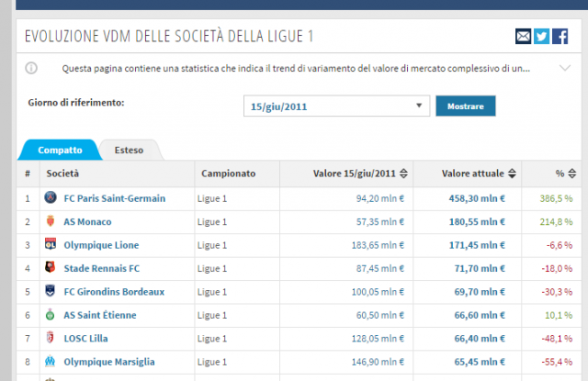Click AS Saint Étienne club crest

[51, 315]
